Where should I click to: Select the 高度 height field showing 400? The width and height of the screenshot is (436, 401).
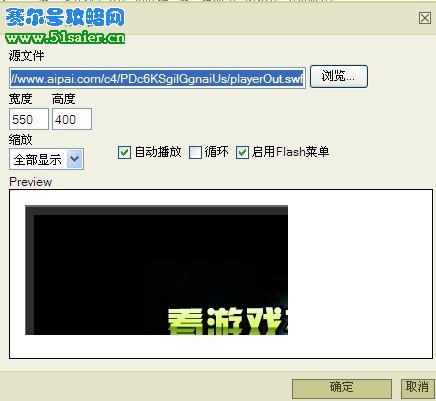pos(72,119)
